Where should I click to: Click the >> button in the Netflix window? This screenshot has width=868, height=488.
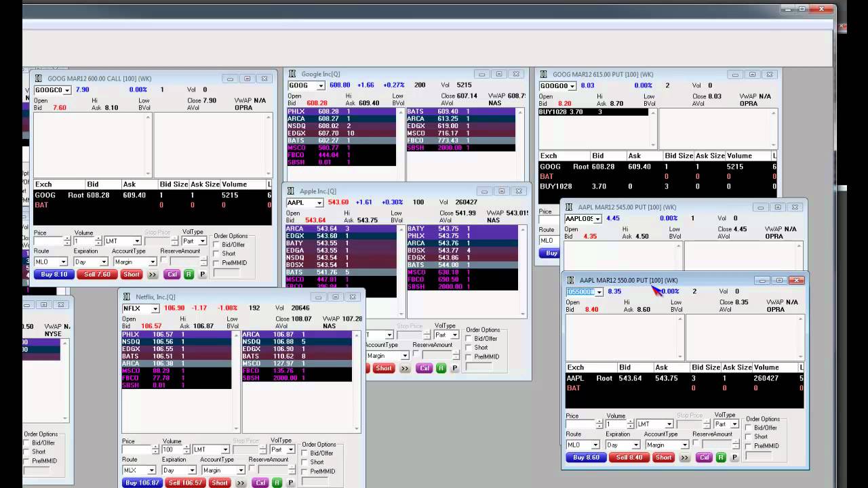point(240,483)
